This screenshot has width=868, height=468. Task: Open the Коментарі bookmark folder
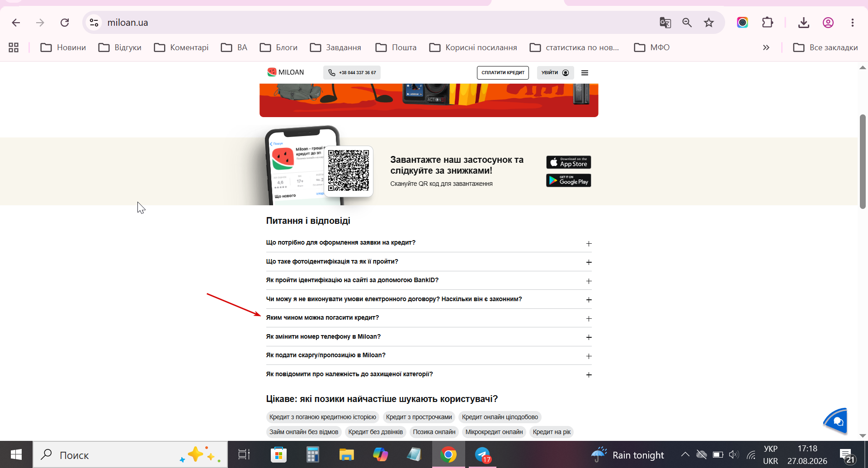click(x=181, y=47)
